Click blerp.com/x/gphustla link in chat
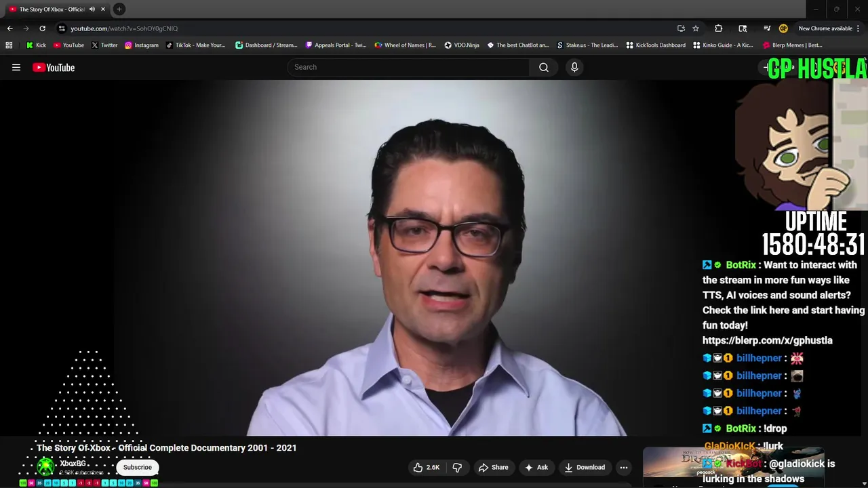Viewport: 868px width, 488px height. coord(768,340)
